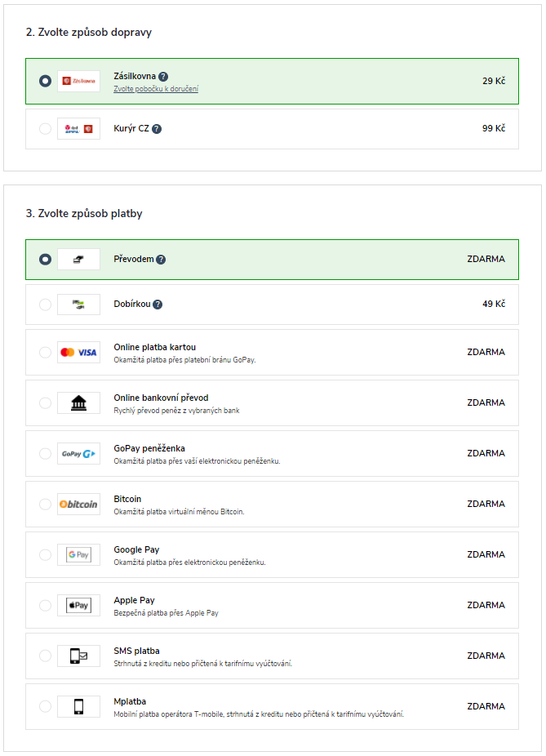Click the Mastercard VISA card logo
The height and width of the screenshot is (756, 546).
78,353
